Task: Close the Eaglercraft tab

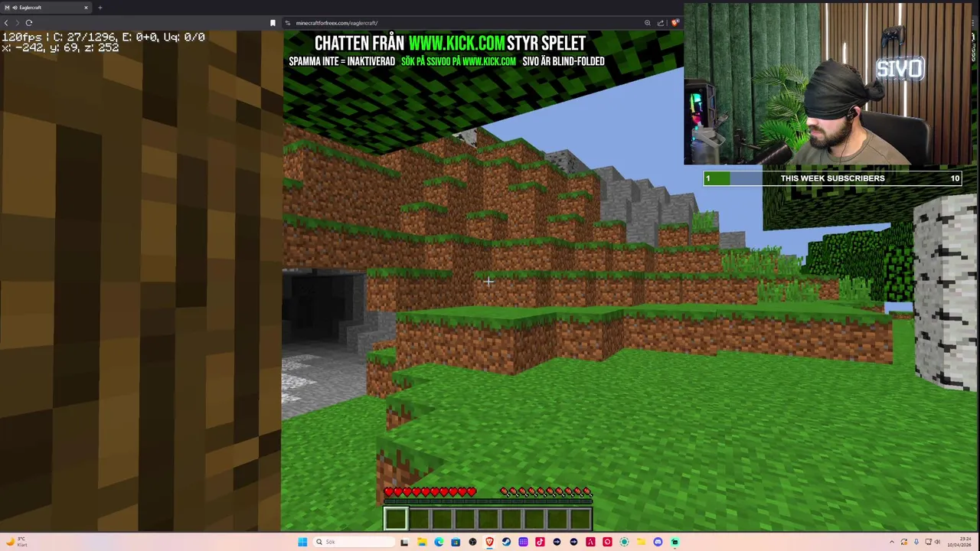Action: 86,8
